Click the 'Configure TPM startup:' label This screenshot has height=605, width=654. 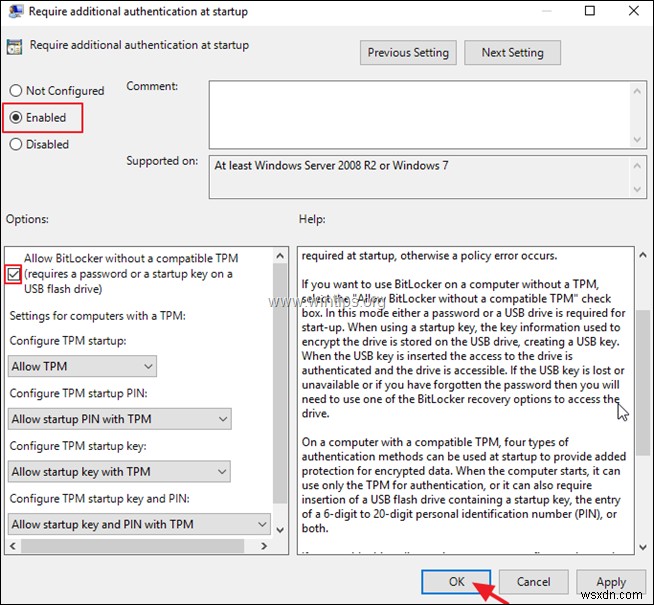tap(68, 341)
